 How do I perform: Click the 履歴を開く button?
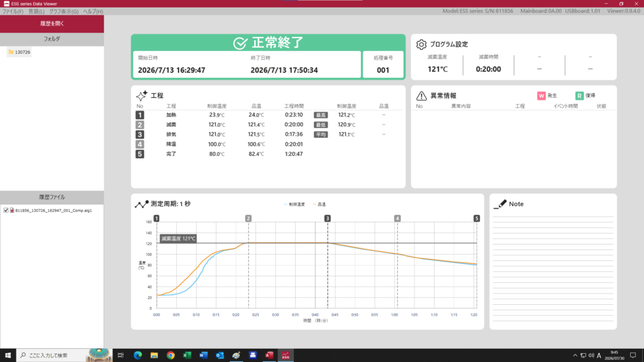(x=52, y=24)
